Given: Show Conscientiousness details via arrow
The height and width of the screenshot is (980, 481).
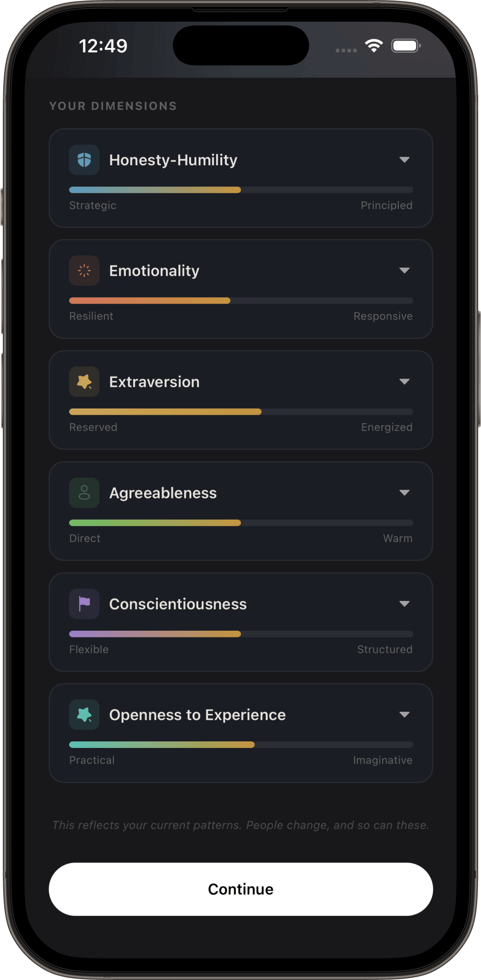Looking at the screenshot, I should click(x=404, y=604).
